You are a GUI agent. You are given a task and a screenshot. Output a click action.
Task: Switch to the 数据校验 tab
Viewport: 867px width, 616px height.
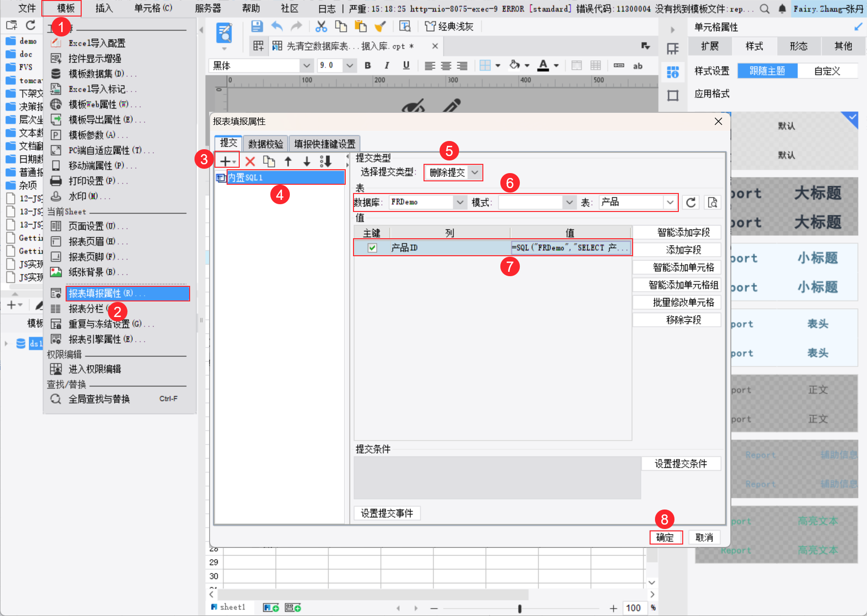point(265,144)
